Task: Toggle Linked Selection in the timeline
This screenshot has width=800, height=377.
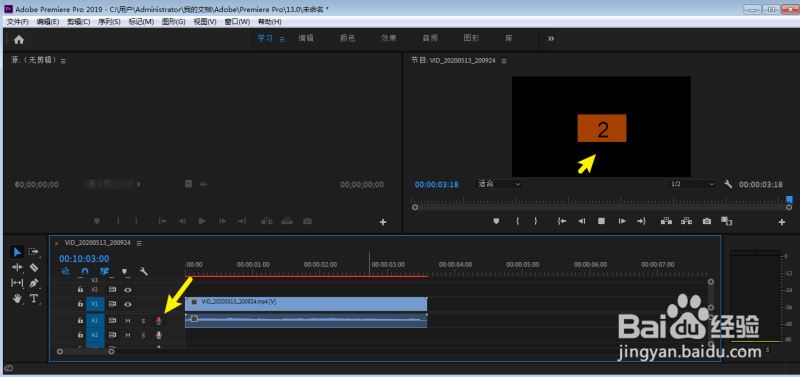Action: tap(105, 272)
